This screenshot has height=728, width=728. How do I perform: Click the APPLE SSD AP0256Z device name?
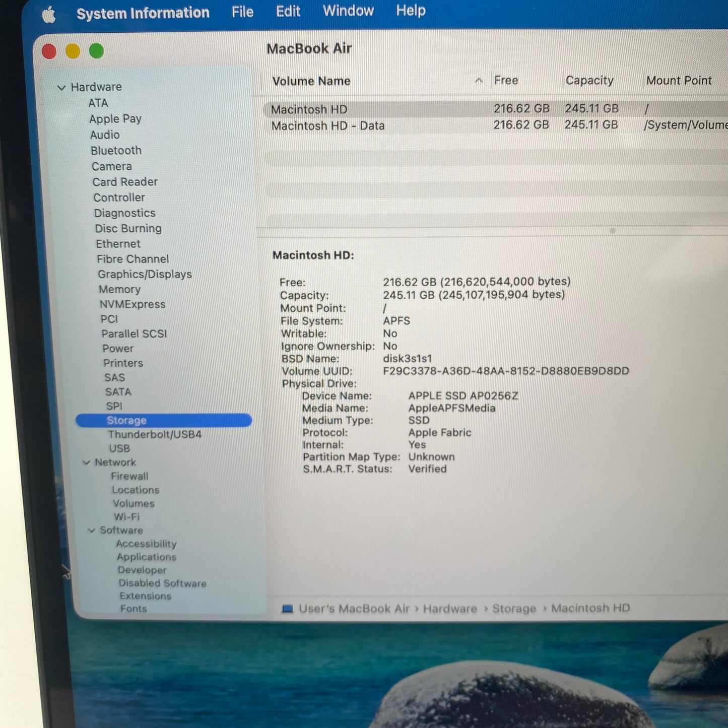coord(463,396)
